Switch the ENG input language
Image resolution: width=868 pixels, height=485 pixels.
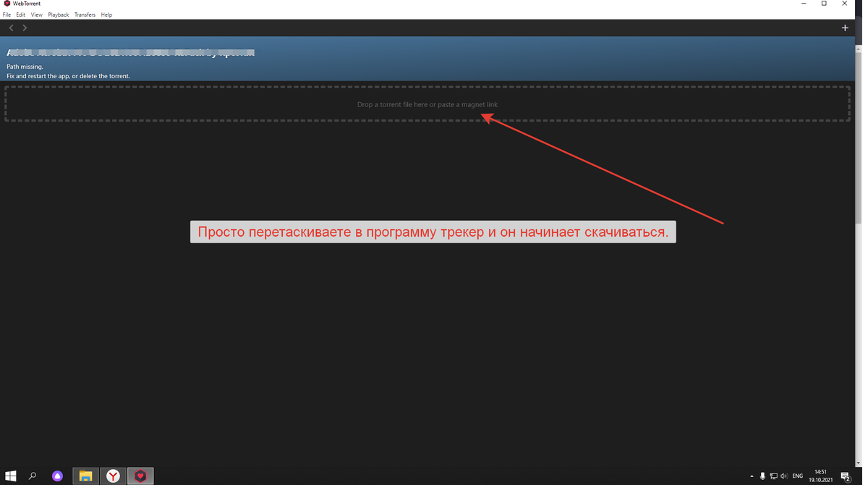coord(798,476)
